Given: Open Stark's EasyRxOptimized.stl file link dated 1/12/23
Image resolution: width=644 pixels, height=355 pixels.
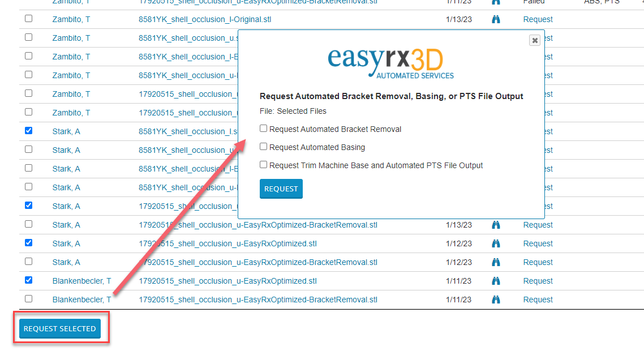Looking at the screenshot, I should pyautogui.click(x=227, y=243).
